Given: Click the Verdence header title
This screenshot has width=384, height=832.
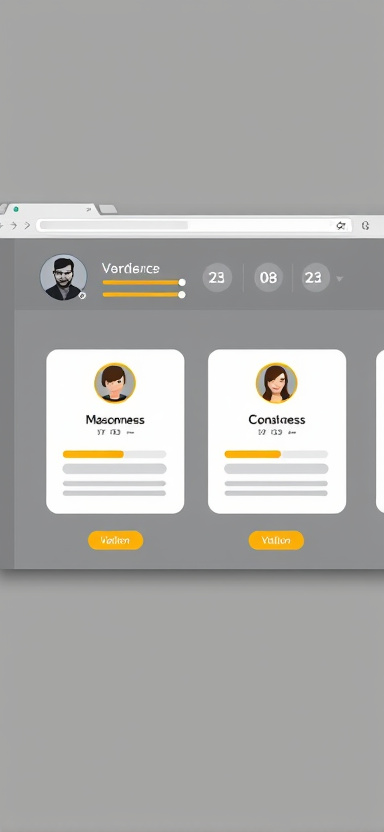Looking at the screenshot, I should [130, 268].
